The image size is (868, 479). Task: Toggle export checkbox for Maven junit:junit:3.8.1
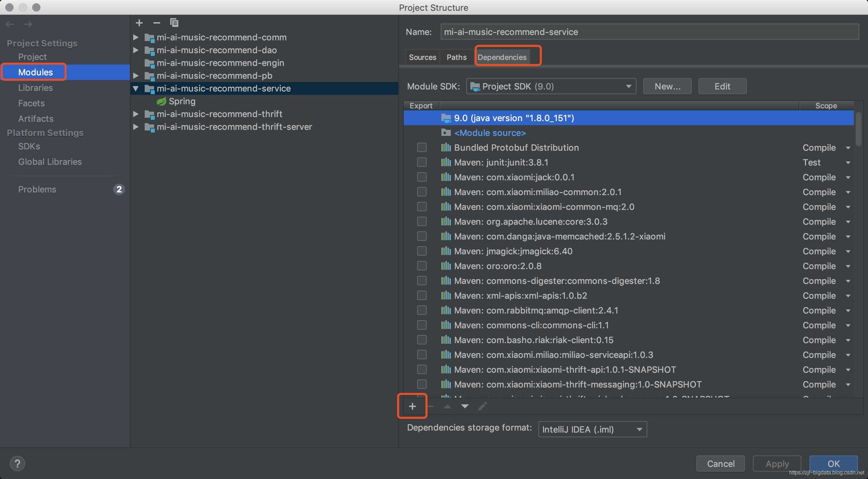(x=422, y=162)
